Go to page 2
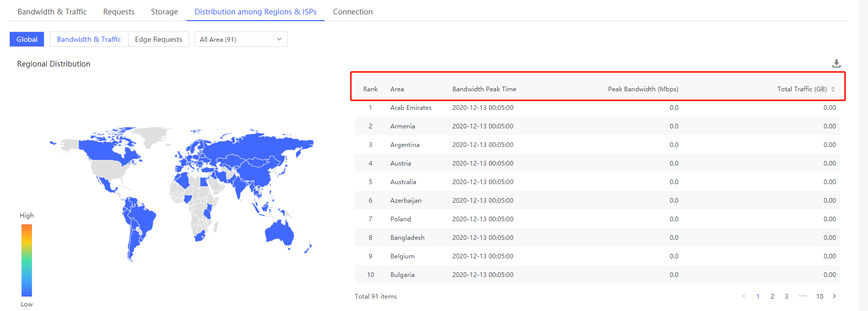This screenshot has height=311, width=868. pos(772,296)
